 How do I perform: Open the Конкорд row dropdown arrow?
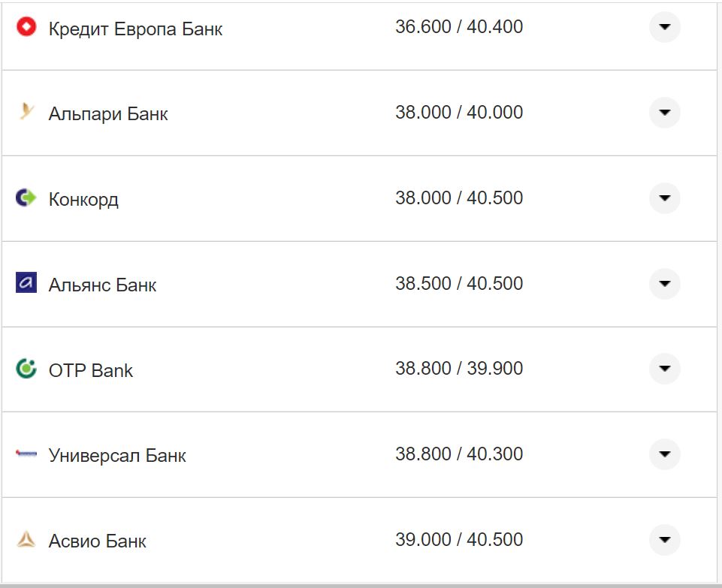pyautogui.click(x=664, y=198)
